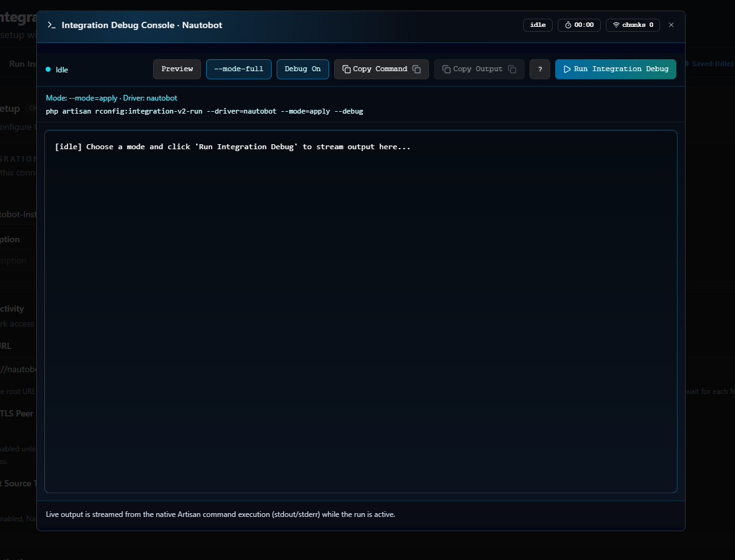Click the Integration Debug Console · Nautobot title
Image resolution: width=735 pixels, height=560 pixels.
point(142,25)
